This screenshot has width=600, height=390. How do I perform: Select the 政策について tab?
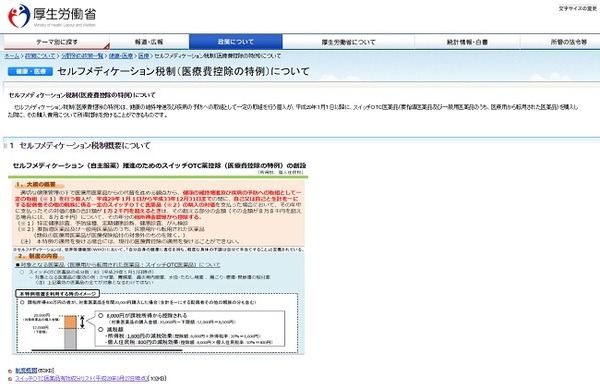point(236,42)
